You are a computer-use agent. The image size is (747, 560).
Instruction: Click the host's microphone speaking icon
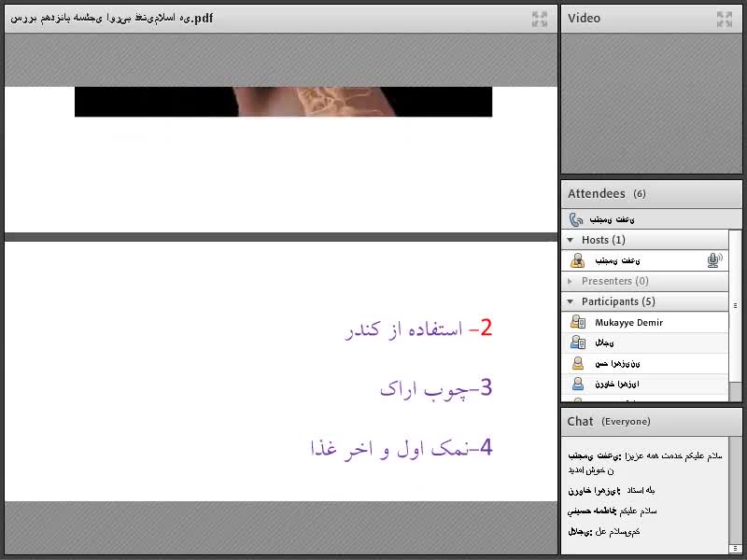coord(715,260)
